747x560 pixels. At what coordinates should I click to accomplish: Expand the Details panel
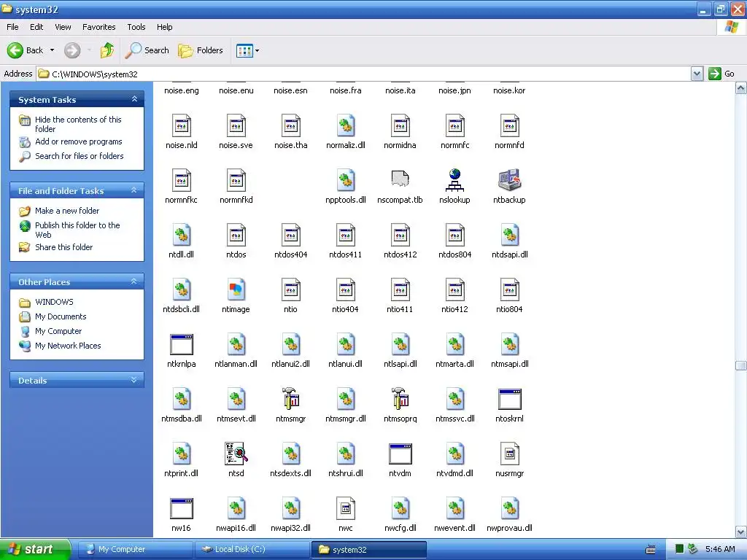[134, 380]
